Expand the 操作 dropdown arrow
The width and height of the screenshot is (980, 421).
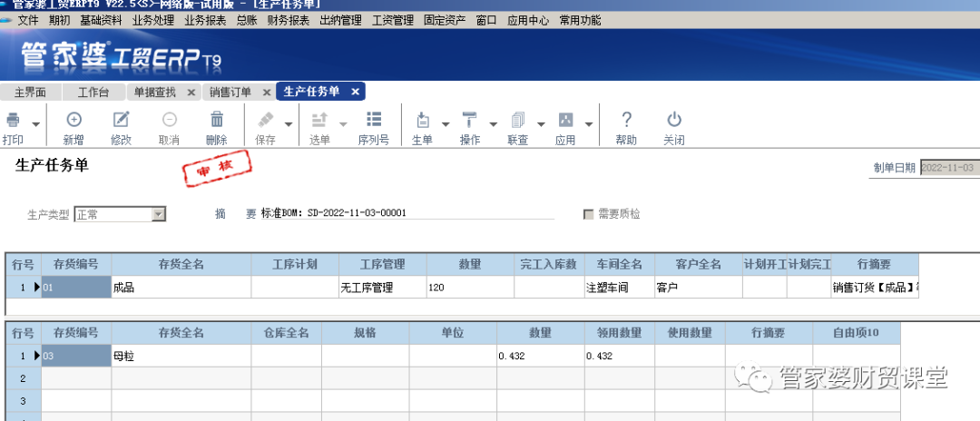point(493,124)
